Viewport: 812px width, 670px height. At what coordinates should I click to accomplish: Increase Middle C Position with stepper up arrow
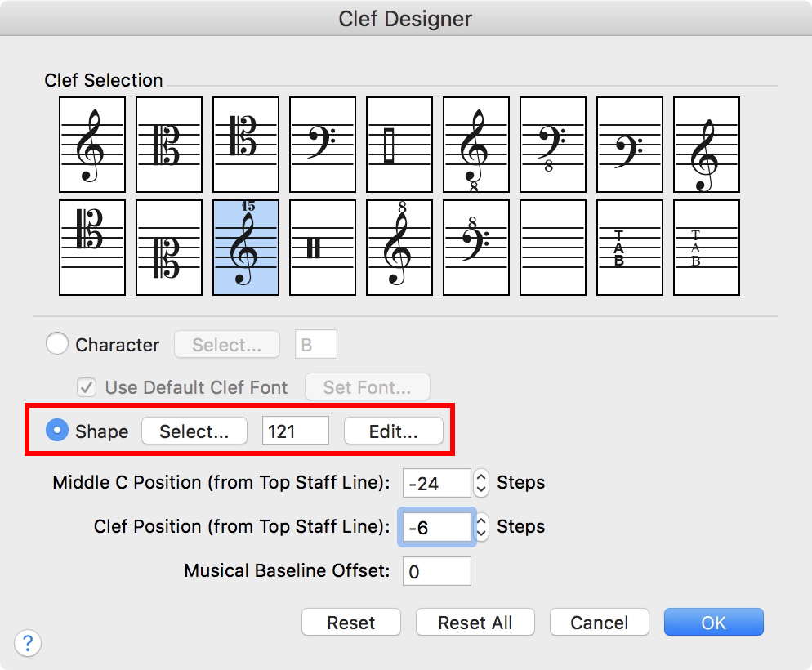coord(481,477)
